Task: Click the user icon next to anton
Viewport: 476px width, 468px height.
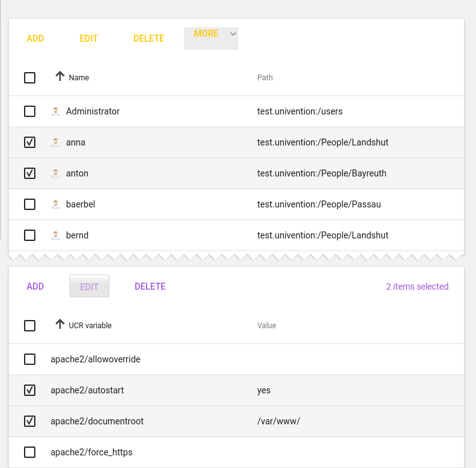Action: (56, 173)
